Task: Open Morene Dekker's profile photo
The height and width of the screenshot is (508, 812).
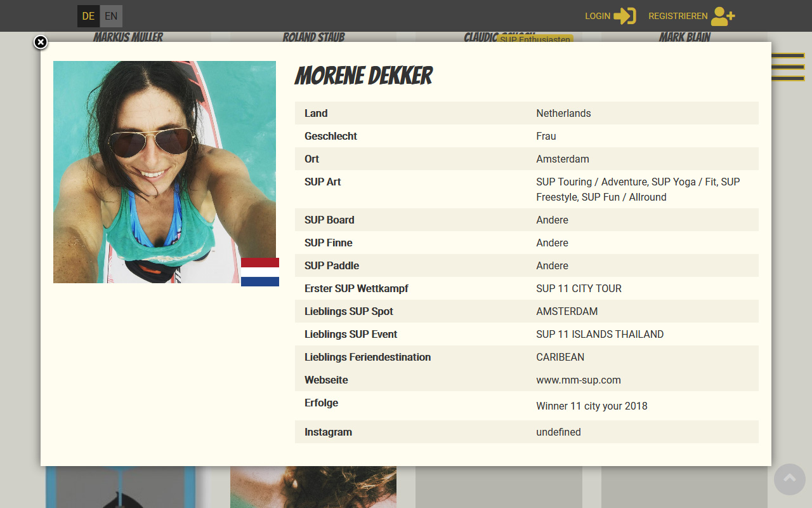Action: point(164,171)
